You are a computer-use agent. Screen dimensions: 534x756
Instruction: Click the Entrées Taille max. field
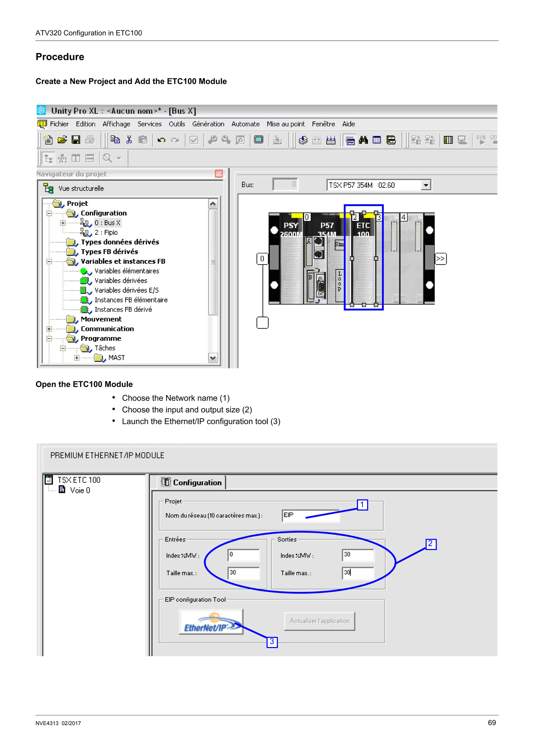coord(244,573)
